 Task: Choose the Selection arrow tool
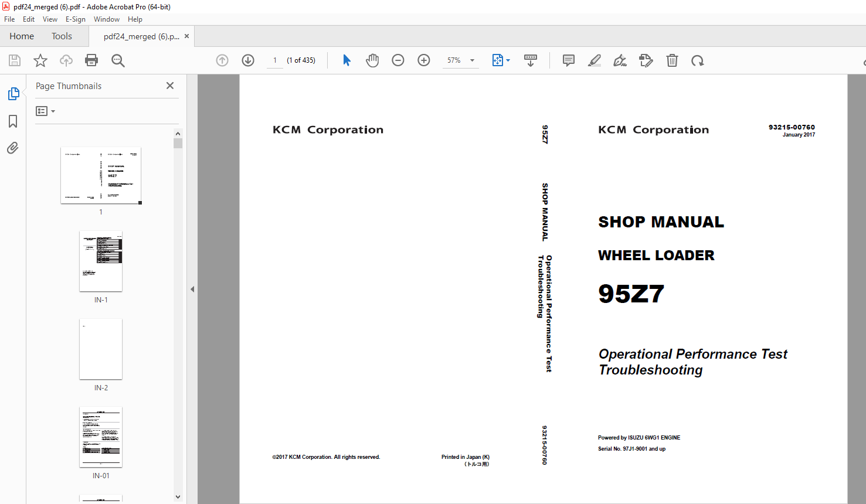tap(347, 60)
